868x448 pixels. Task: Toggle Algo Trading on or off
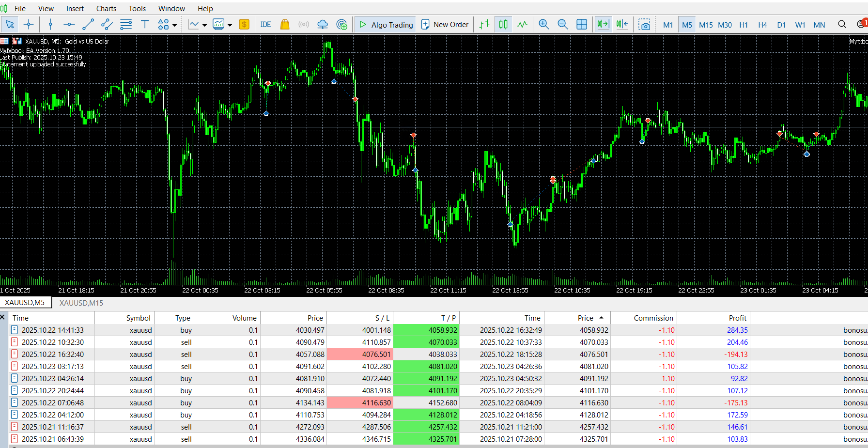pyautogui.click(x=386, y=25)
